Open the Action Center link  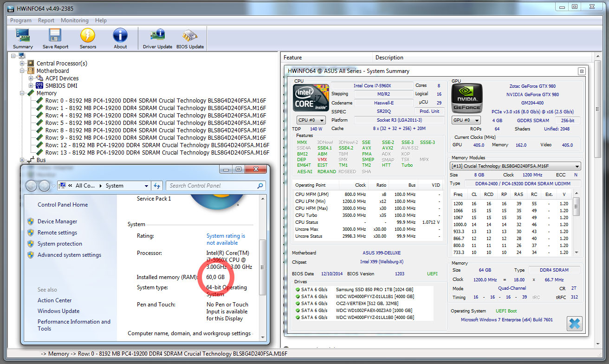(55, 300)
